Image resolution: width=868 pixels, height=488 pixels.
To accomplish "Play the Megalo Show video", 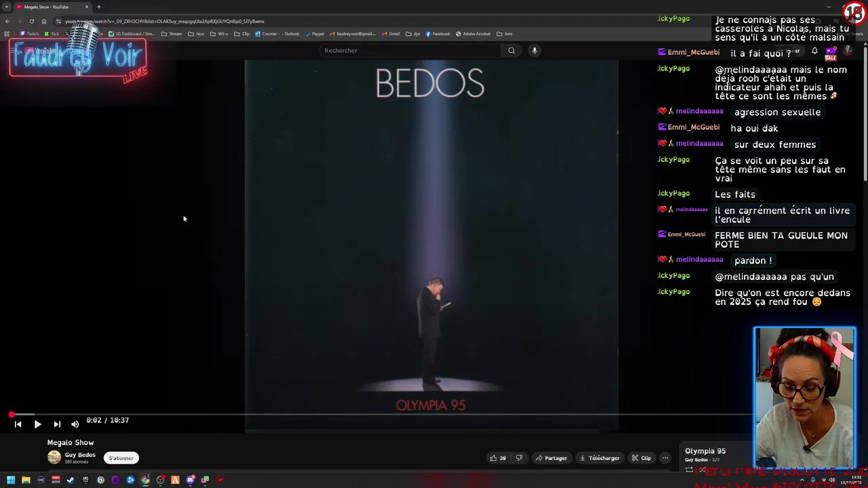I will click(37, 424).
